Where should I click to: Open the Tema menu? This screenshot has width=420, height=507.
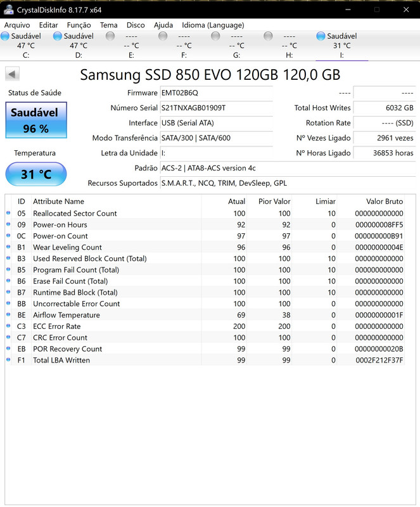[x=108, y=25]
